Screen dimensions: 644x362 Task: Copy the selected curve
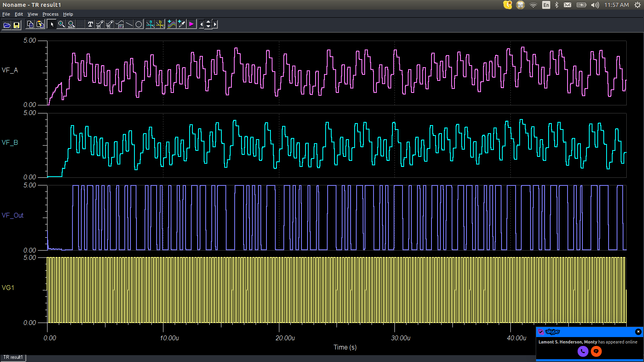point(31,24)
